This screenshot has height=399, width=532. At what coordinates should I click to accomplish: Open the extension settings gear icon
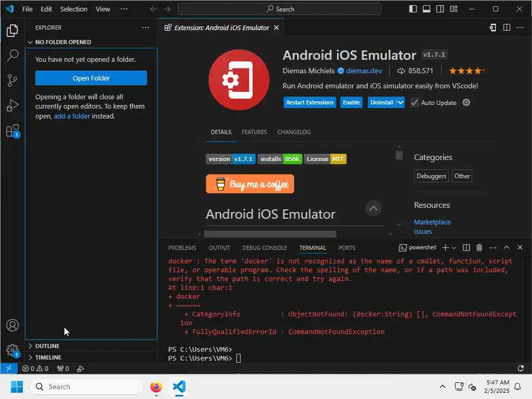tap(466, 102)
